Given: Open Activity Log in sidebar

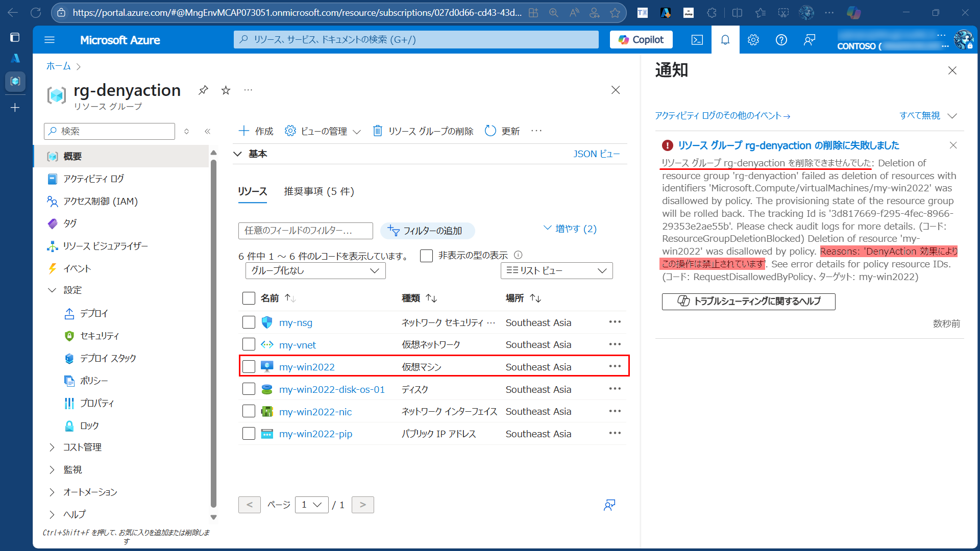Looking at the screenshot, I should tap(93, 179).
